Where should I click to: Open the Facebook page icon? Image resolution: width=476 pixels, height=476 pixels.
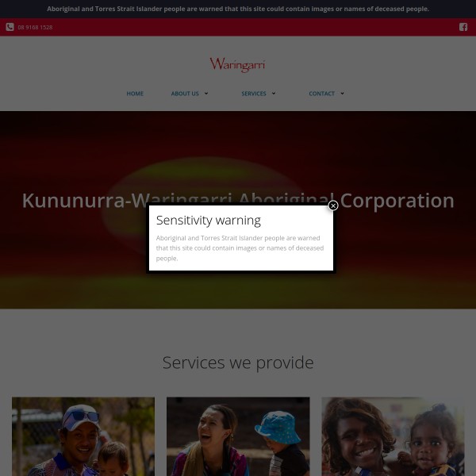point(463,27)
